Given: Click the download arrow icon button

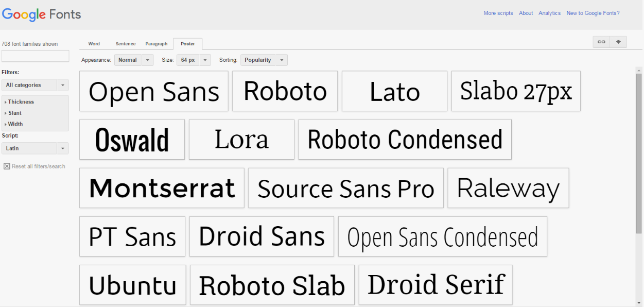Looking at the screenshot, I should coord(618,42).
